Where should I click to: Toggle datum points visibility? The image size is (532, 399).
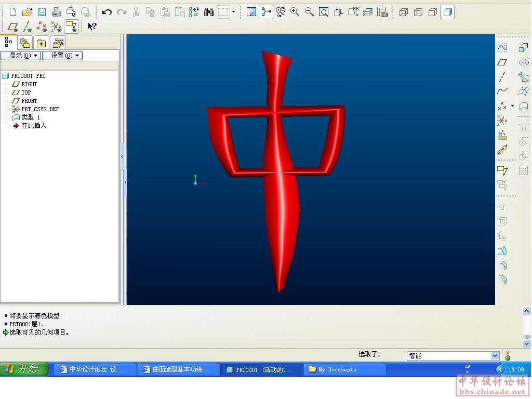tap(42, 26)
